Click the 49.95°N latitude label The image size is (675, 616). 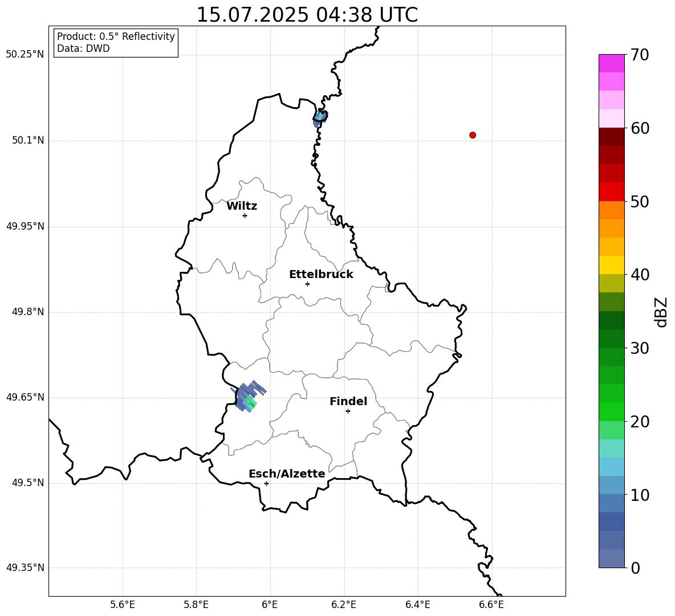click(x=25, y=226)
